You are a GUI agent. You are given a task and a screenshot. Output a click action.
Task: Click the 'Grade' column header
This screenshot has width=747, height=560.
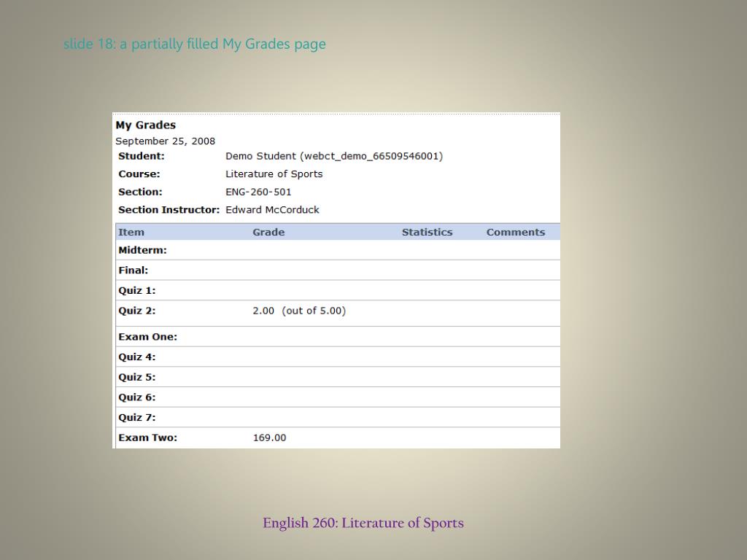(268, 233)
